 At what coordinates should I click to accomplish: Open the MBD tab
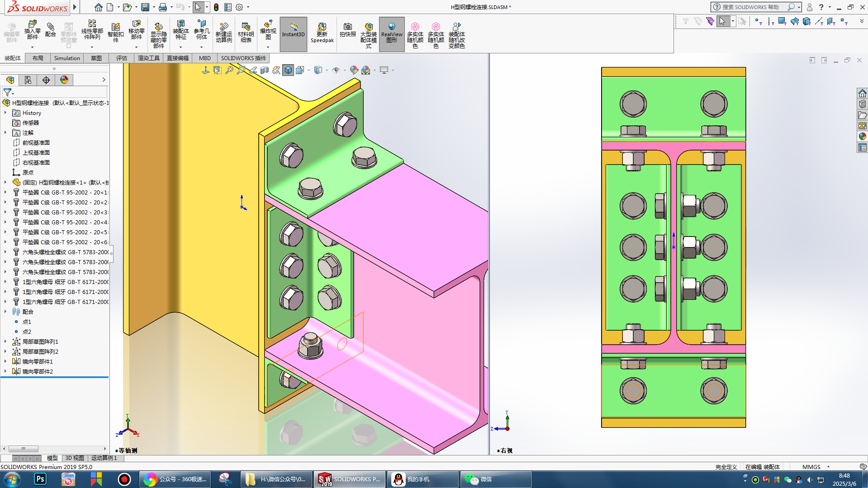205,58
